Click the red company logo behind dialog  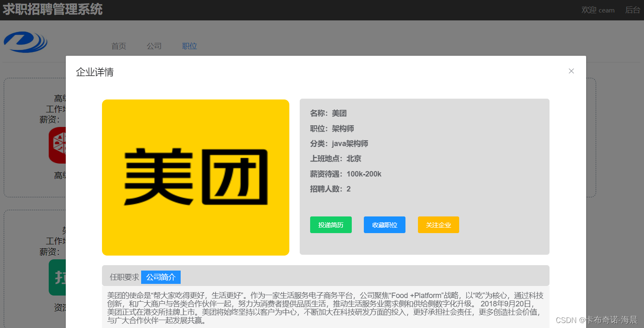[x=57, y=145]
